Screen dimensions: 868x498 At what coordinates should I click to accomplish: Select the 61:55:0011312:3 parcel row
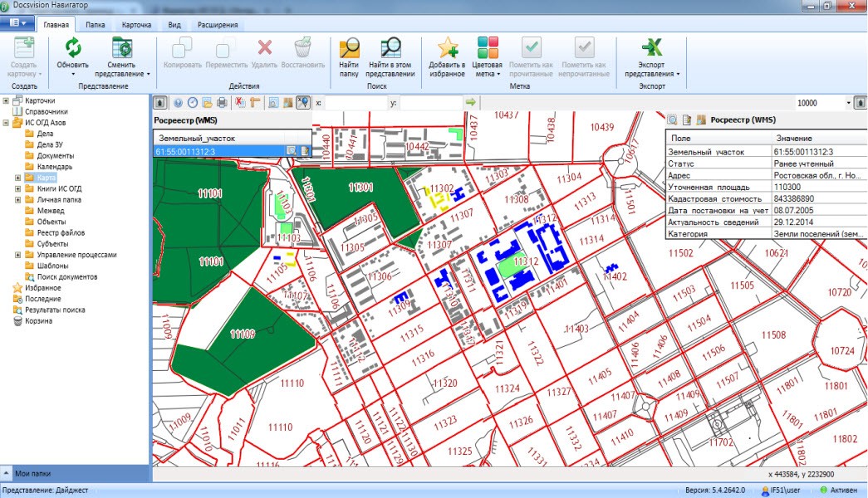click(233, 152)
